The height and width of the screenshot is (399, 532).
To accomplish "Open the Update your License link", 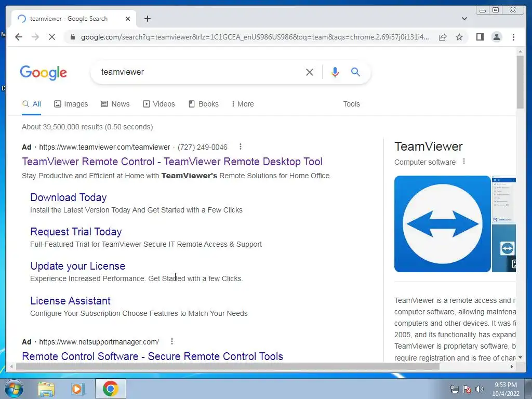I will click(78, 266).
